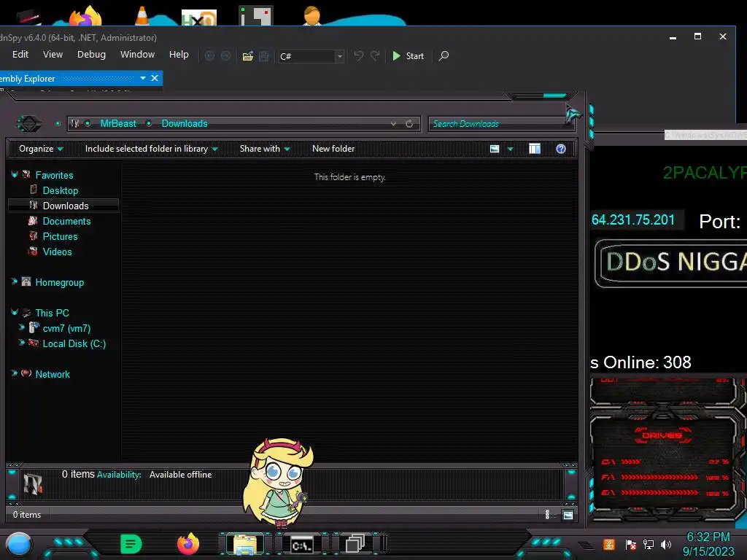Click the dnSpy Save All disk icon
The height and width of the screenshot is (560, 747).
264,56
